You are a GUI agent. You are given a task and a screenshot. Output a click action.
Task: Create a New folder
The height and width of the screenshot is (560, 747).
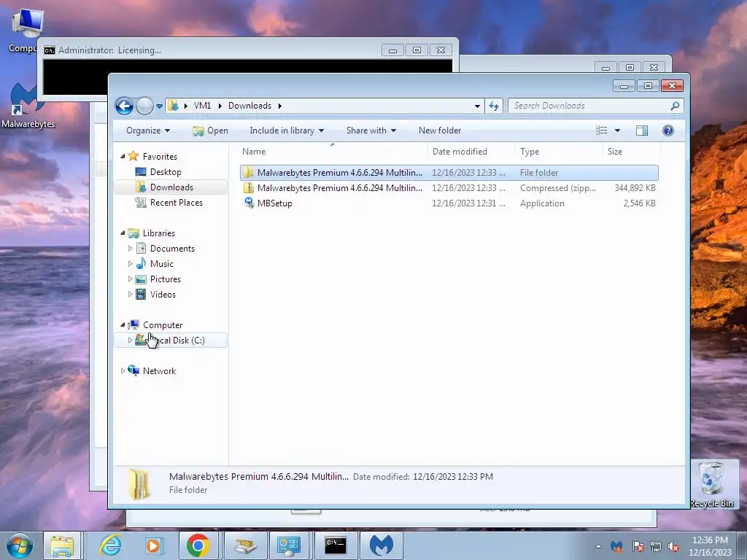(x=440, y=131)
